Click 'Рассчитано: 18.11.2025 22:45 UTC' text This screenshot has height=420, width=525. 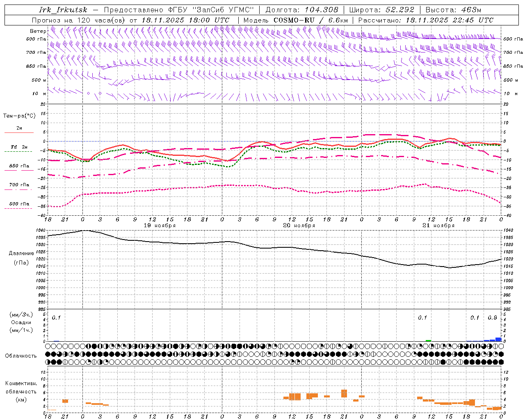pyautogui.click(x=426, y=20)
